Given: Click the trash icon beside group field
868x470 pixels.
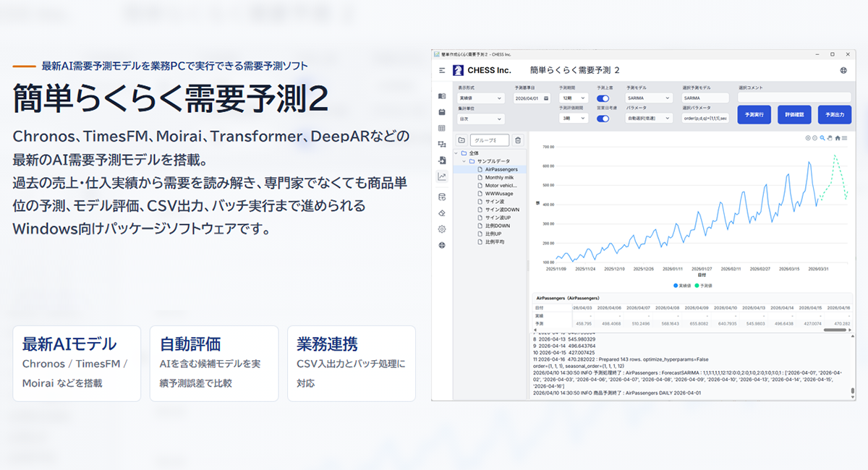Looking at the screenshot, I should coord(518,140).
